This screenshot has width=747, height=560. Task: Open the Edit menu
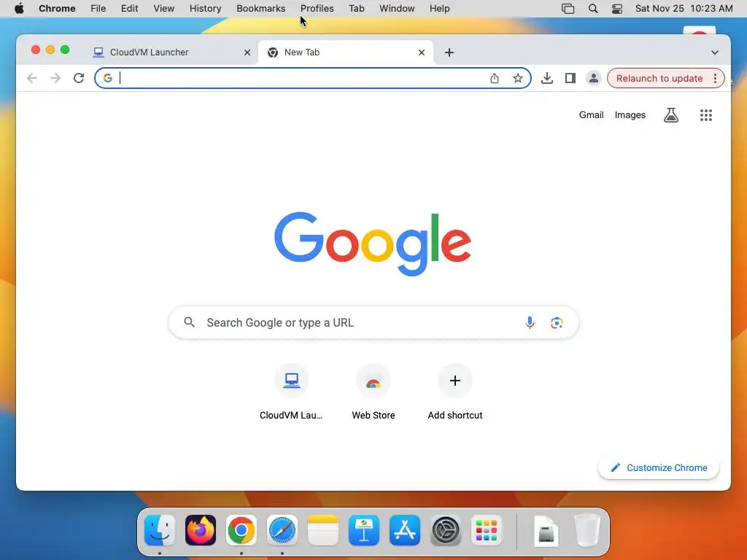[129, 9]
